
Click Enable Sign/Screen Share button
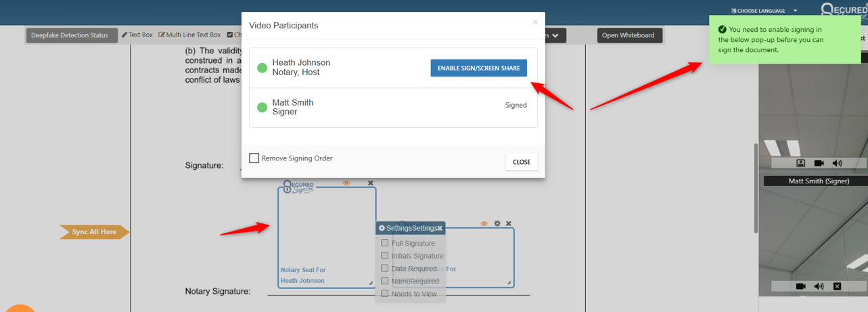pyautogui.click(x=478, y=68)
